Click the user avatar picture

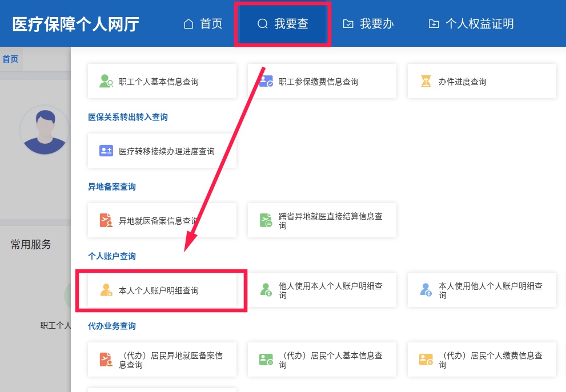[45, 131]
